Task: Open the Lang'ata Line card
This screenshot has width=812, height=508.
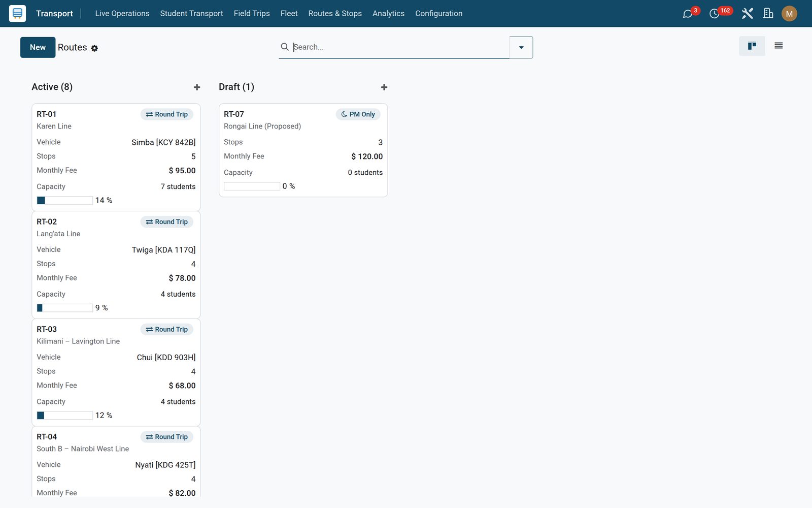Action: point(116,265)
